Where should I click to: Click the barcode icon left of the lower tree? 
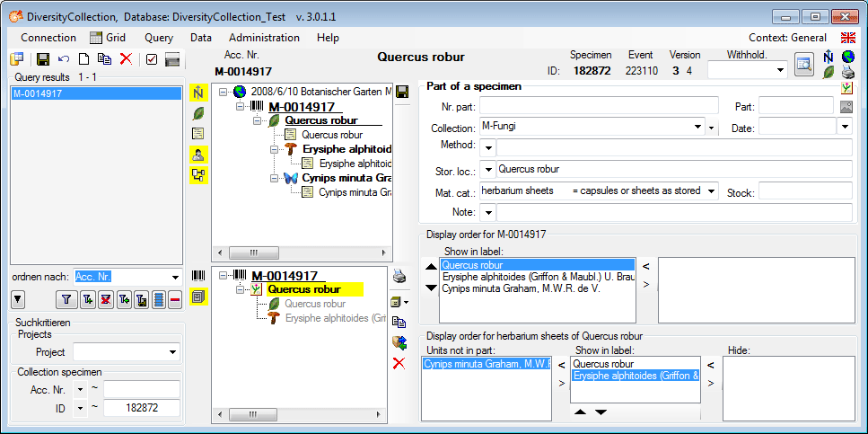198,276
